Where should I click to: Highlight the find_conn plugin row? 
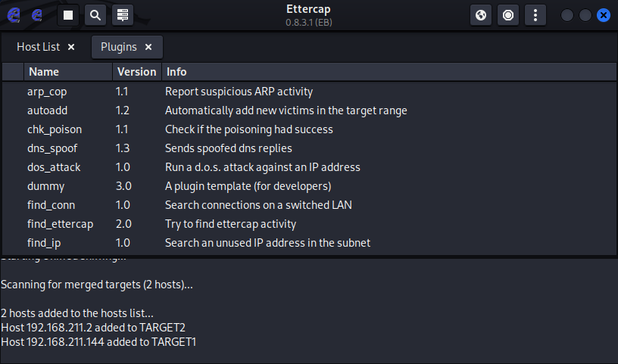[51, 205]
